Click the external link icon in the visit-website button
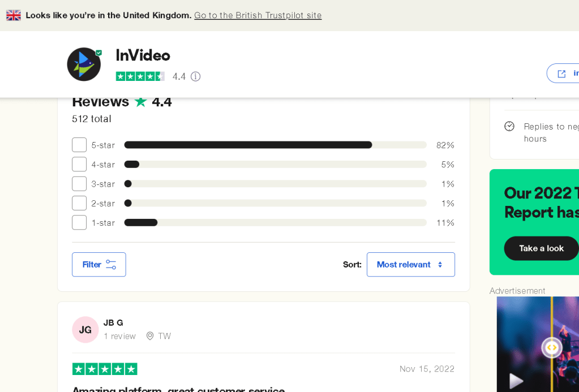This screenshot has height=392, width=579. click(561, 74)
